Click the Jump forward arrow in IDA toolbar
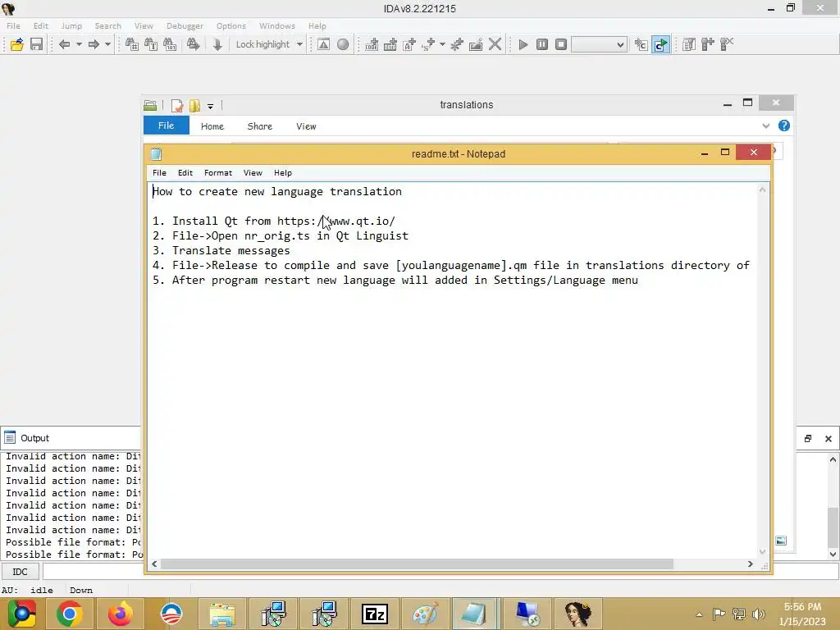 94,44
